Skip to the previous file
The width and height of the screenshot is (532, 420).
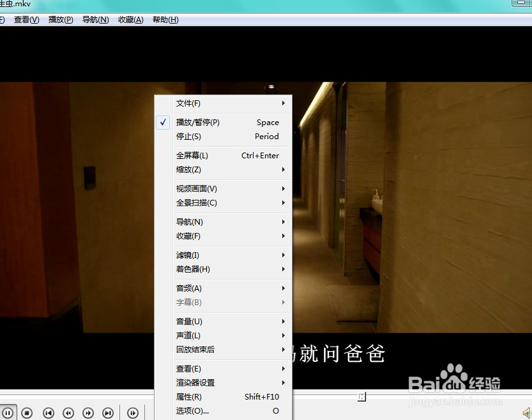(x=49, y=413)
